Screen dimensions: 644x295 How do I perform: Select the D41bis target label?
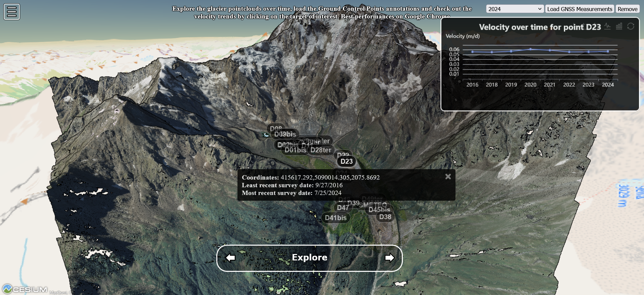pyautogui.click(x=336, y=218)
